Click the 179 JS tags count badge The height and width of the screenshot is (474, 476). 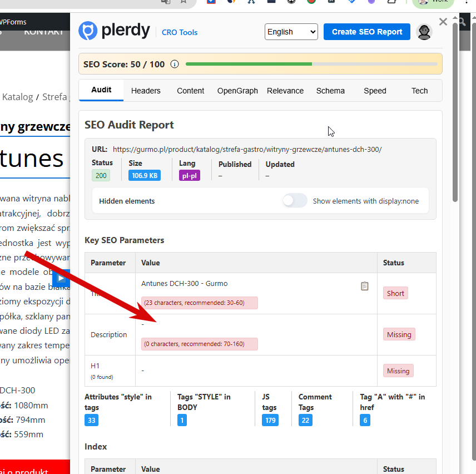click(270, 420)
